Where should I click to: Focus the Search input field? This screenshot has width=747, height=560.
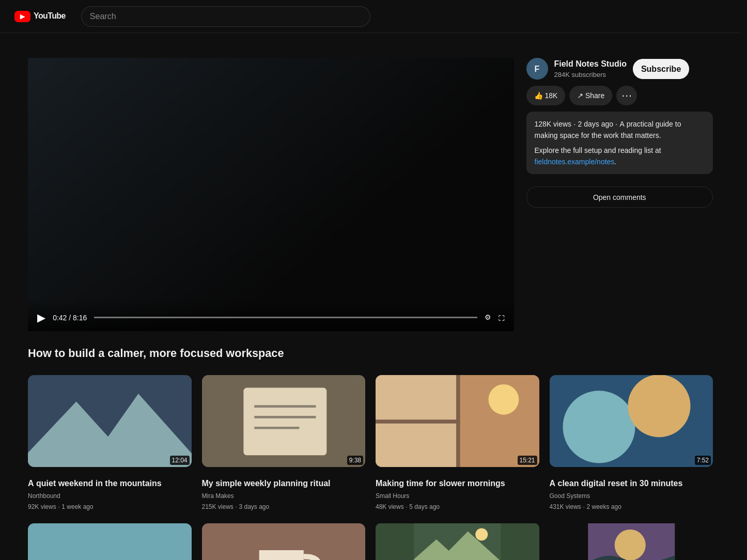[x=226, y=17]
